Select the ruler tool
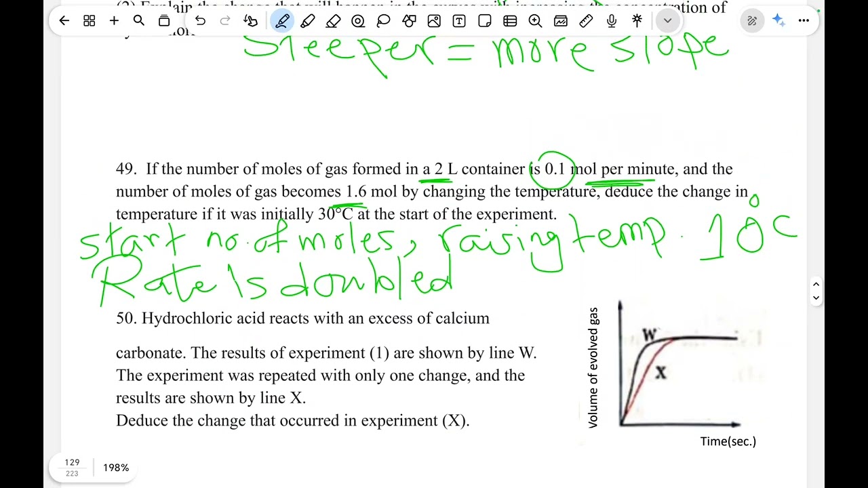The image size is (868, 488). point(586,21)
